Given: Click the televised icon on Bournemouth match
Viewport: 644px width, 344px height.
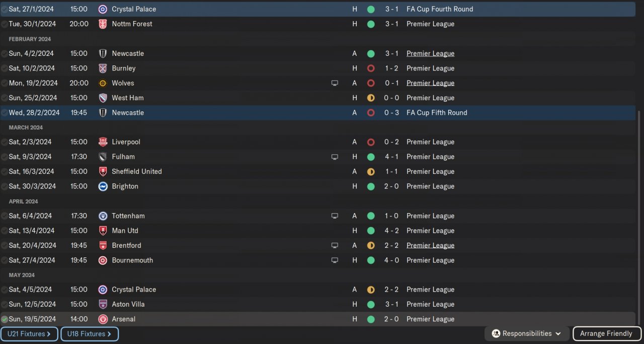Looking at the screenshot, I should 335,260.
